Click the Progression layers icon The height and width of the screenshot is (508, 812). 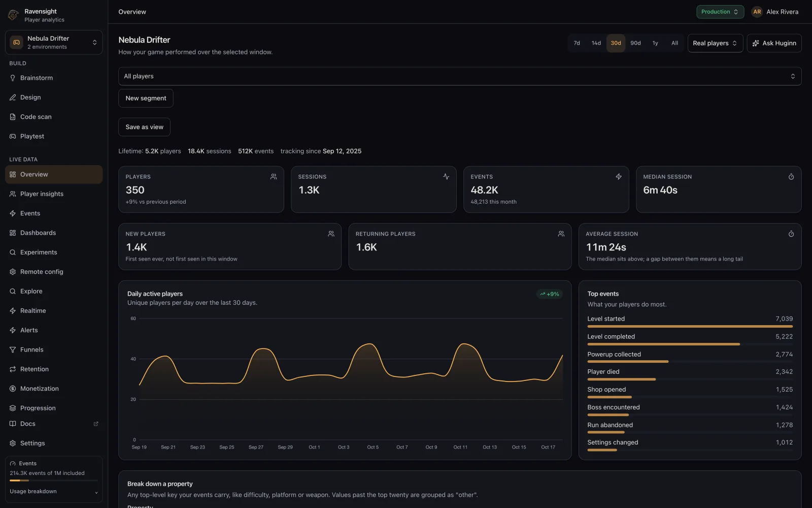[x=13, y=408]
